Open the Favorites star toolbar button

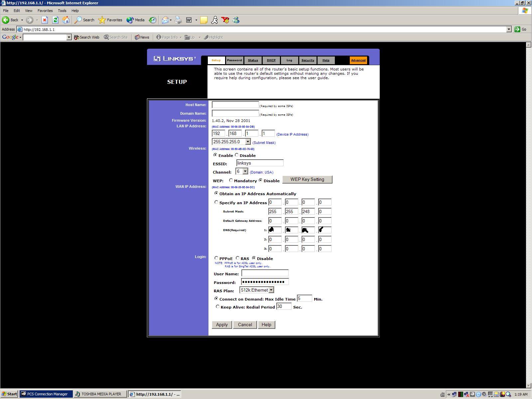[111, 20]
